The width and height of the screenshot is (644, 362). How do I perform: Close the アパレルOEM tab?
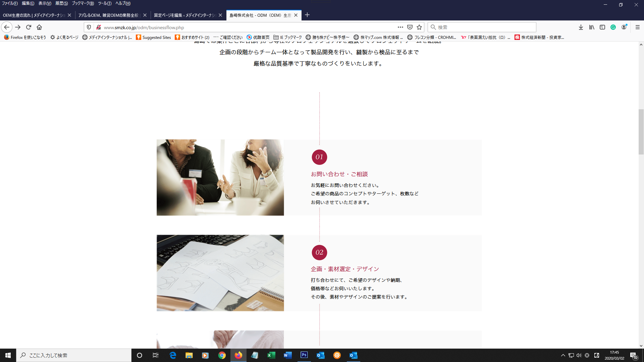click(x=145, y=15)
